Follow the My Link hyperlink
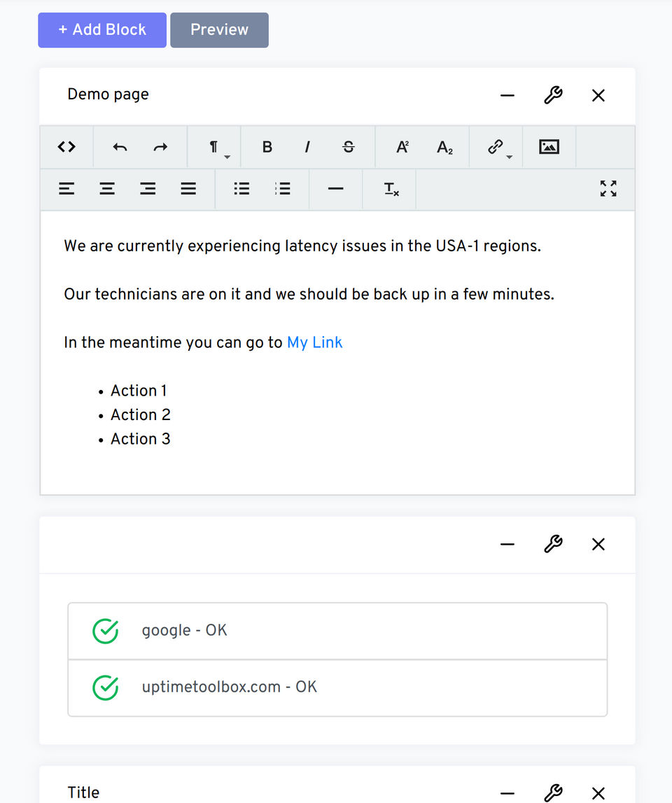The height and width of the screenshot is (803, 672). pyautogui.click(x=314, y=342)
